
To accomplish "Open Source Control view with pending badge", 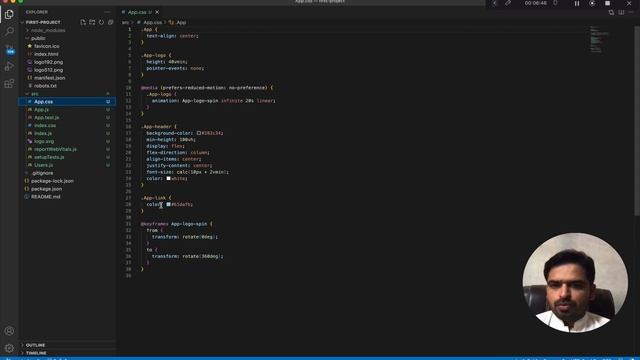I will 9,50.
